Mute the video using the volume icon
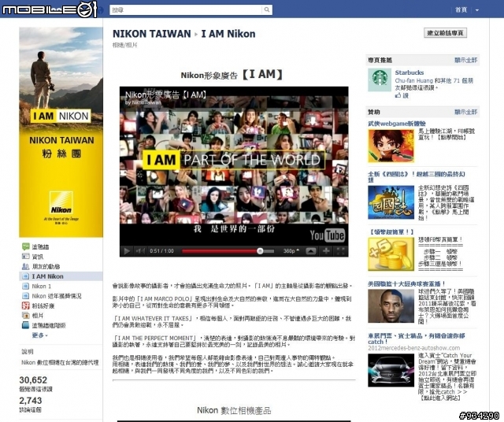The image size is (504, 422). tap(139, 251)
